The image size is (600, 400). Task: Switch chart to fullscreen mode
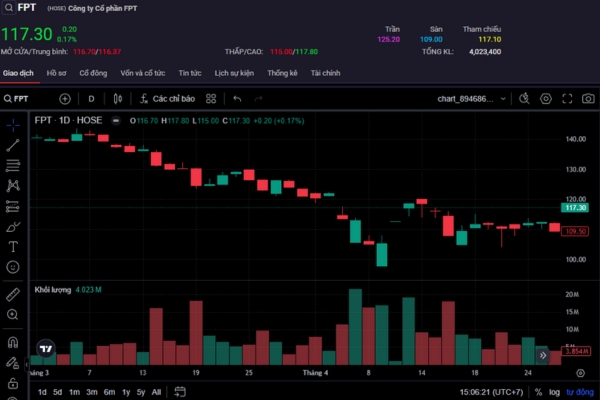(567, 99)
